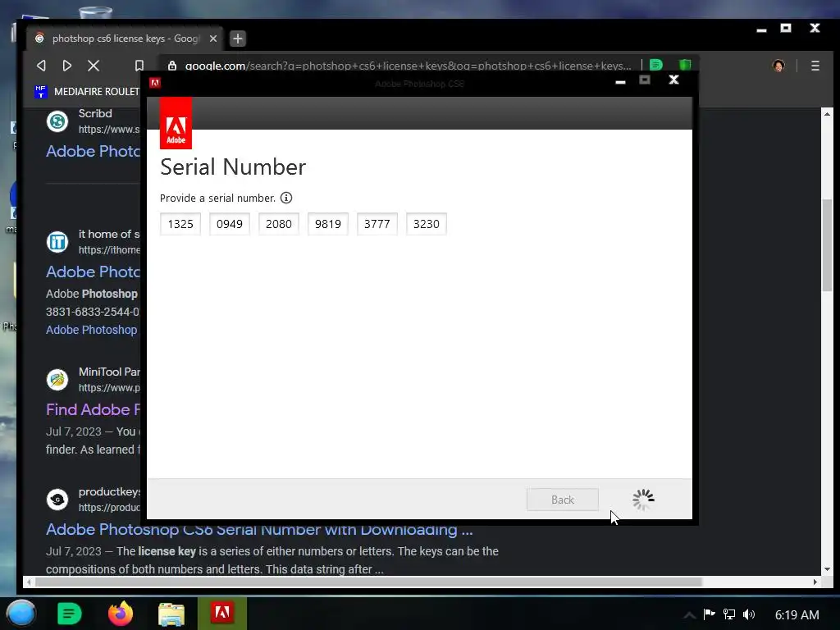
Task: Open the green chat extension icon in toolbar
Action: click(656, 66)
